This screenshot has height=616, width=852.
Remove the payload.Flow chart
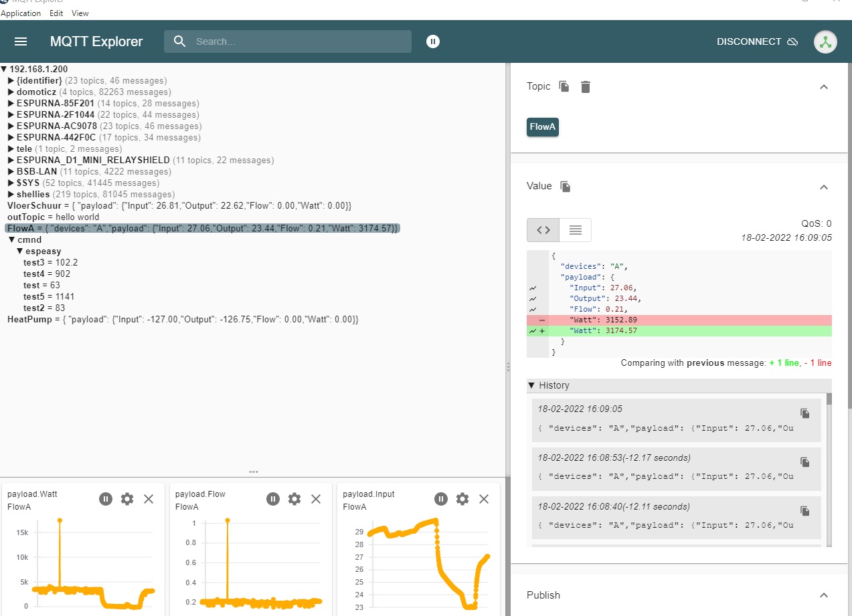tap(316, 499)
